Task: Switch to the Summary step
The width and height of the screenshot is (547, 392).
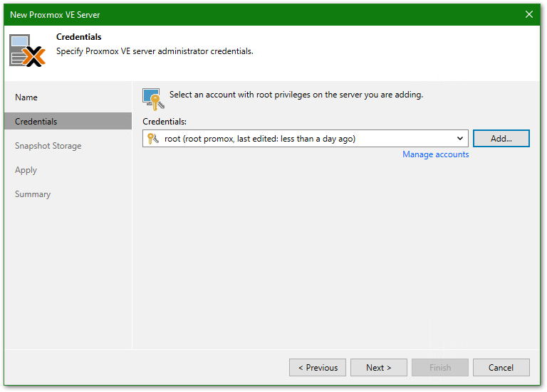Action: pos(33,194)
